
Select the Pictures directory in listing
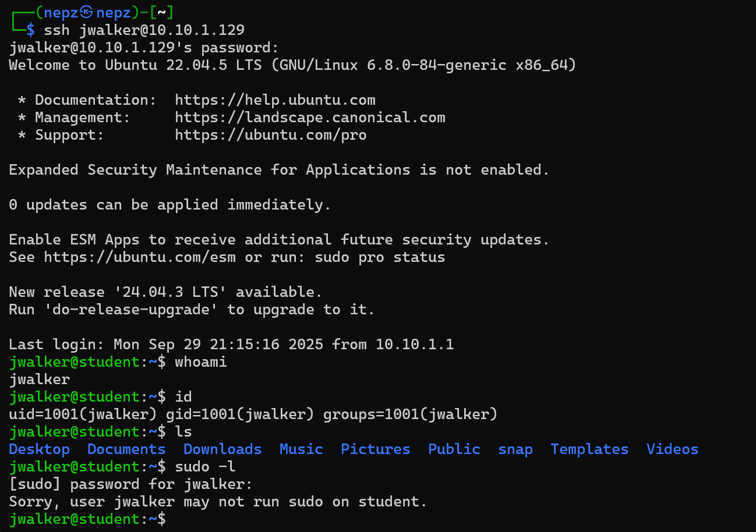pos(375,449)
